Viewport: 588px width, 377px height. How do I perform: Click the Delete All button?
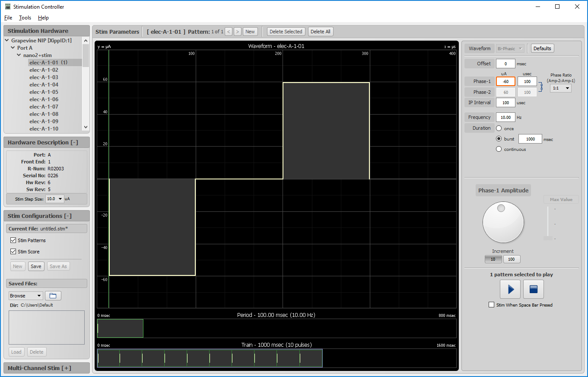click(320, 32)
